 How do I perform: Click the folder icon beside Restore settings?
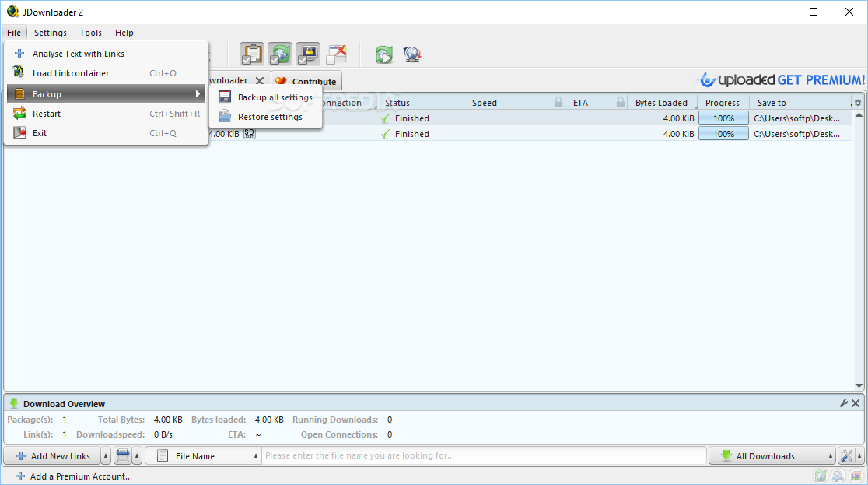(225, 117)
